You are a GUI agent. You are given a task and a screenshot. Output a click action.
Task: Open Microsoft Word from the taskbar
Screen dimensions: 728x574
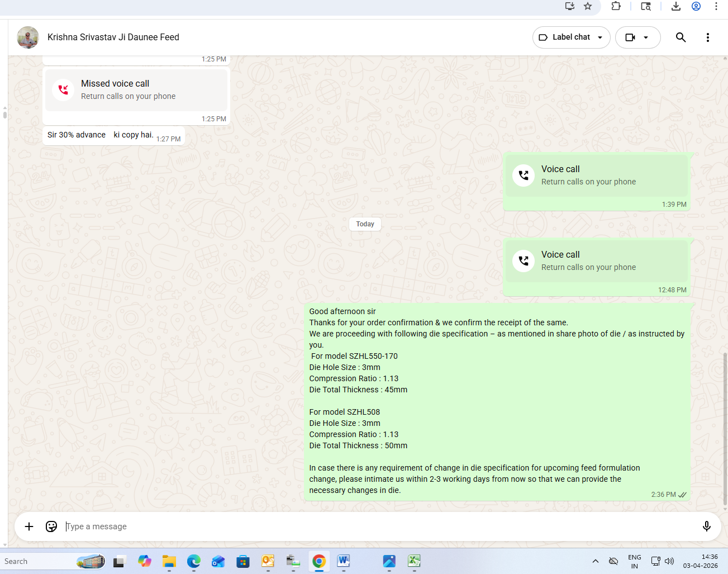pyautogui.click(x=343, y=561)
